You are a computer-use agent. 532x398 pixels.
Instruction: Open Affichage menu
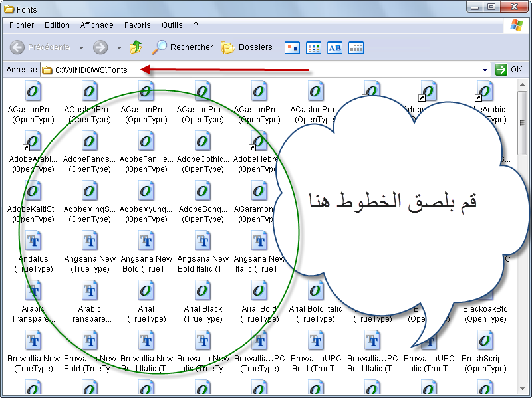pos(96,25)
